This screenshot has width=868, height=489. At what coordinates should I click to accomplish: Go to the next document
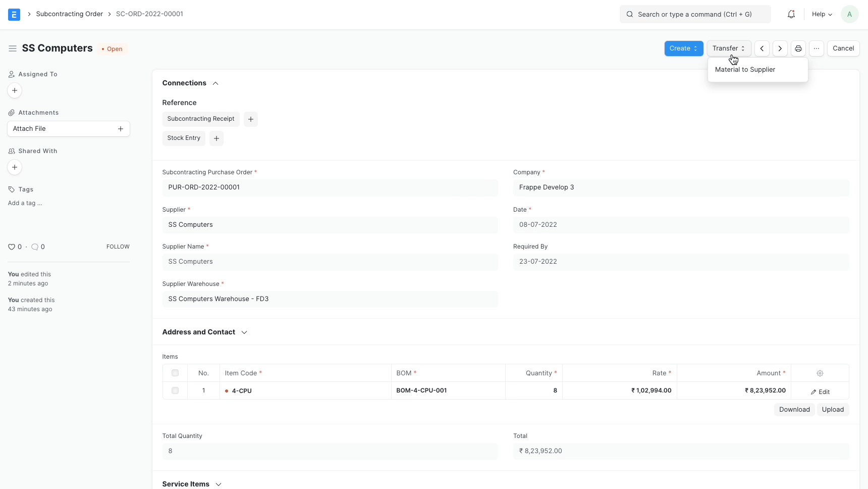pos(780,48)
